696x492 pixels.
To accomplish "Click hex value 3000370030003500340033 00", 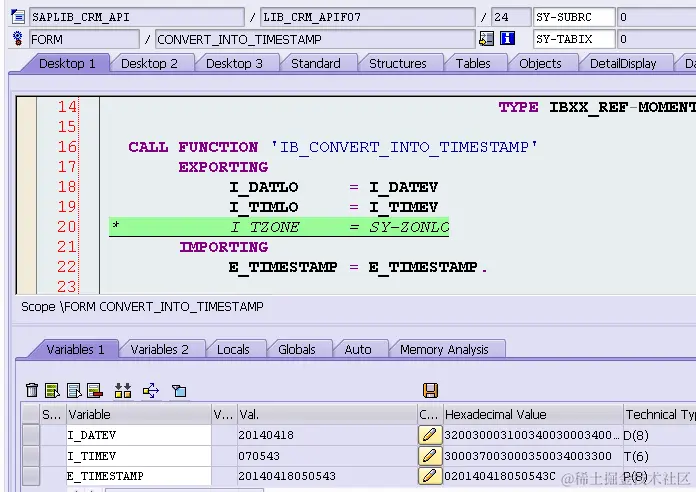I will 528,456.
